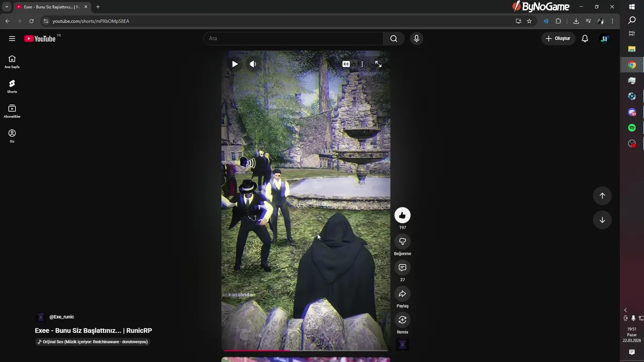Viewport: 644px width, 362px height.
Task: View site information beside the URL
Action: (x=46, y=21)
